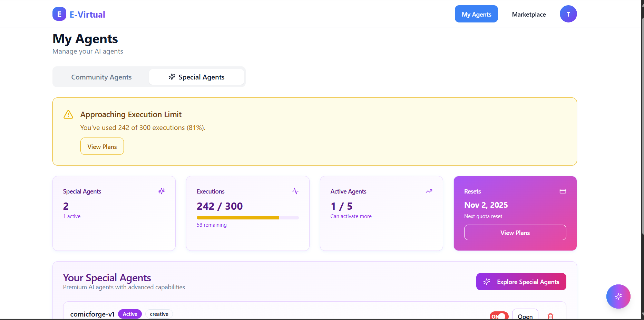Open the Marketplace menu item
The height and width of the screenshot is (320, 644).
pyautogui.click(x=529, y=14)
